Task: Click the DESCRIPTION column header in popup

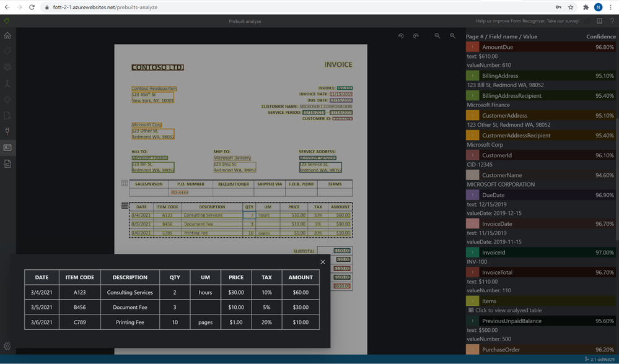Action: coord(130,277)
